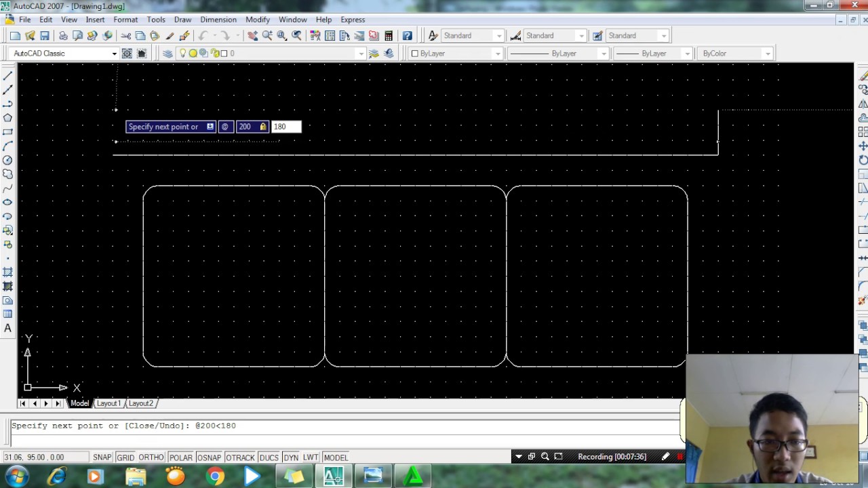Select the Revision Cloud tool
The height and width of the screenshot is (488, 868).
8,174
